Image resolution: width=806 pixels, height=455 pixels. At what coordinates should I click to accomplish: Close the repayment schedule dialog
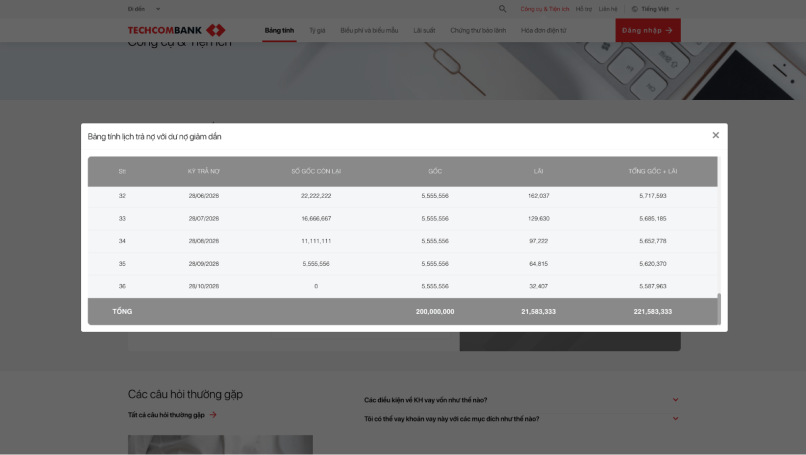pos(715,135)
